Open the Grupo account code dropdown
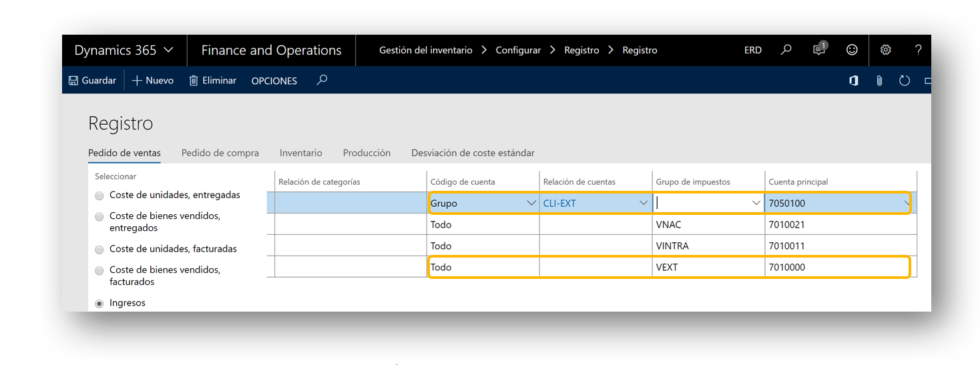The width and height of the screenshot is (980, 365). coord(531,203)
